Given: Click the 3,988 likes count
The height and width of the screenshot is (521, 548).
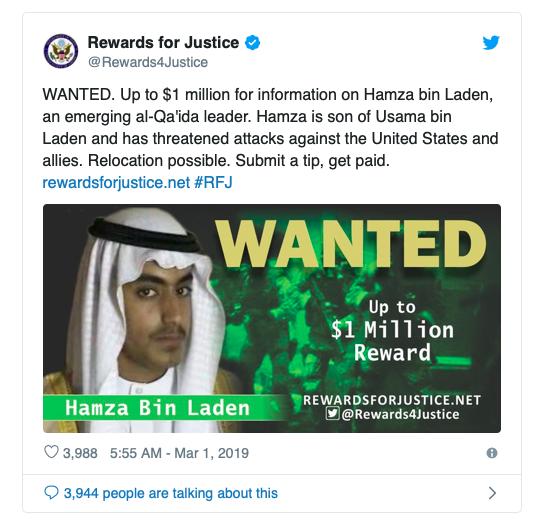Looking at the screenshot, I should [80, 453].
